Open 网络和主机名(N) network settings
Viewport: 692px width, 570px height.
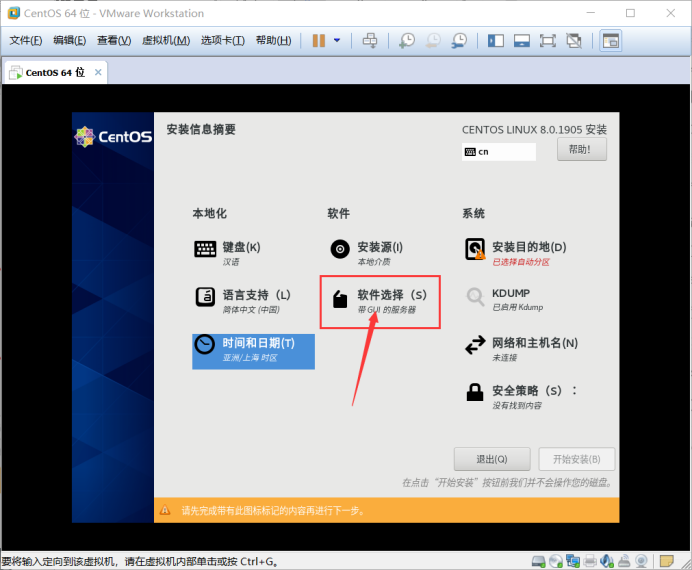point(521,349)
